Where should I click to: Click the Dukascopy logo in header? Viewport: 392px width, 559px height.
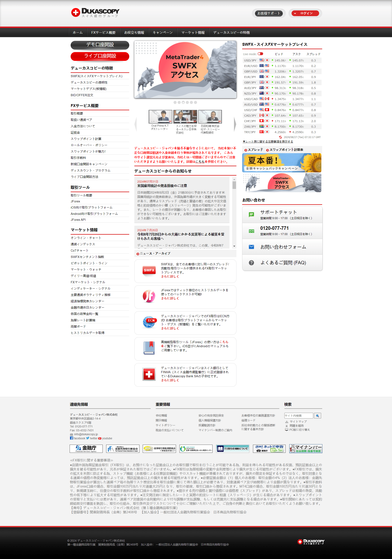pyautogui.click(x=95, y=12)
